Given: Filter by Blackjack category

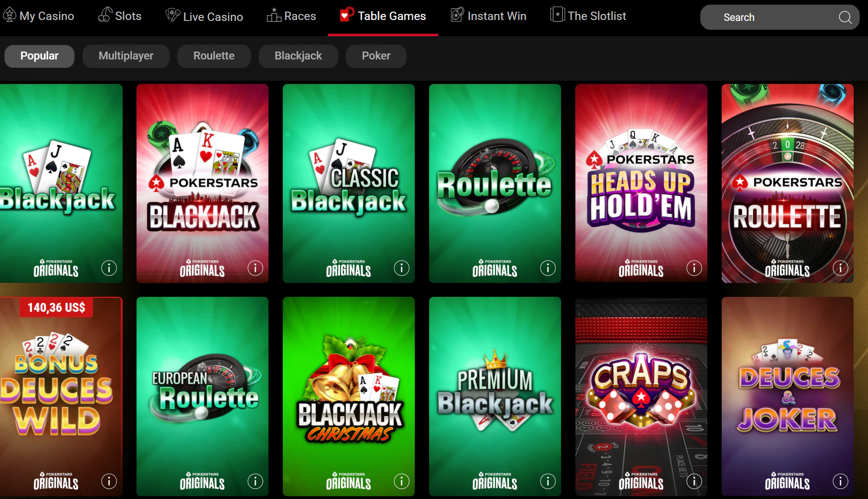Looking at the screenshot, I should tap(298, 56).
